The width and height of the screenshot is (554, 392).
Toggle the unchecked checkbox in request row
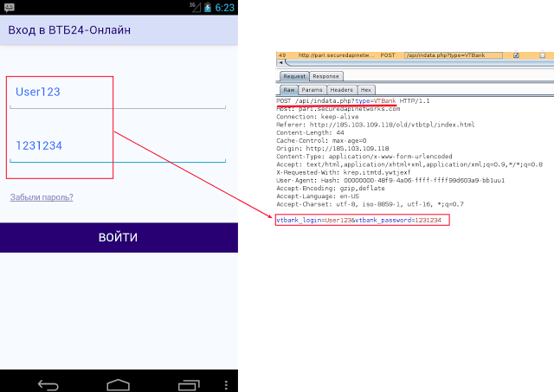tap(541, 55)
